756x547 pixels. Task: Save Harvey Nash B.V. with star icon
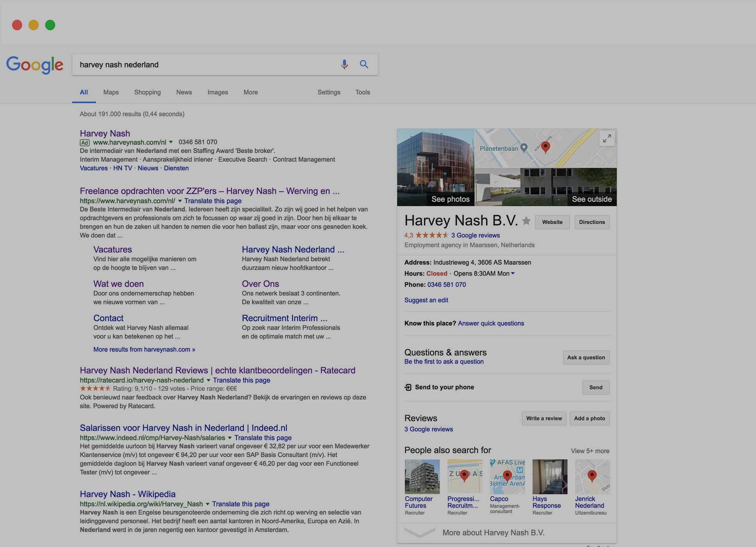pos(526,221)
